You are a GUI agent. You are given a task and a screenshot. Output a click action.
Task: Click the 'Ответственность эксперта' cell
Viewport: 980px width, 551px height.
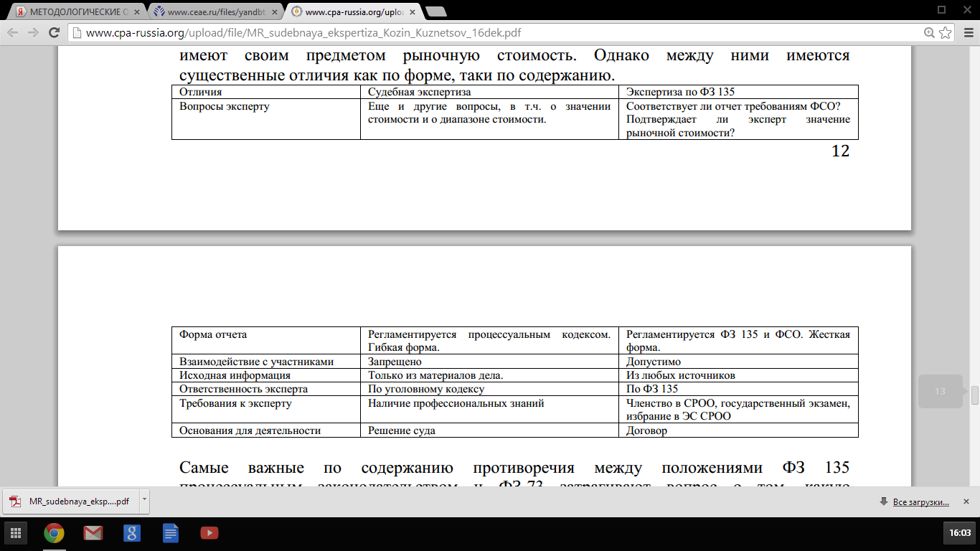click(x=265, y=389)
